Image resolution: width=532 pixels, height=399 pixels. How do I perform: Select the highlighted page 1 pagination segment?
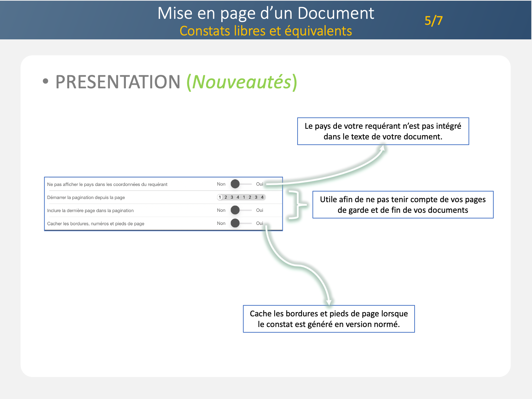tap(220, 197)
